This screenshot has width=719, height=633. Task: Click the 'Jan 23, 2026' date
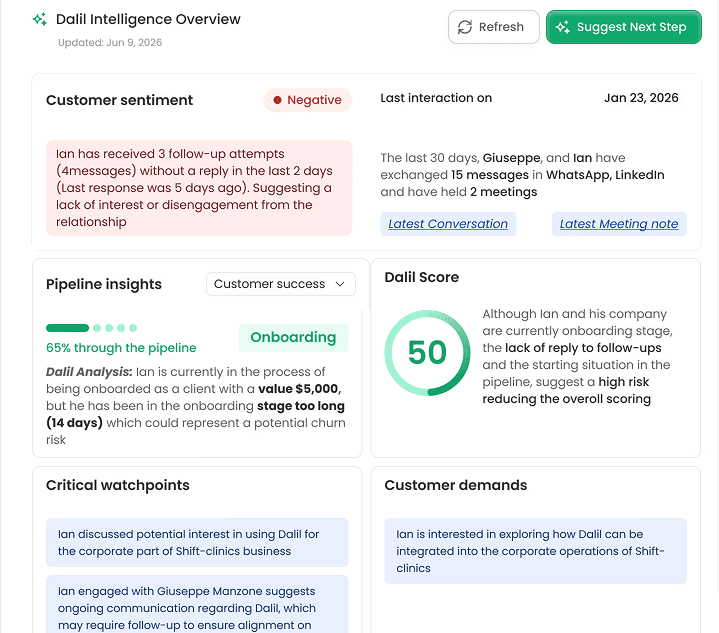click(641, 98)
